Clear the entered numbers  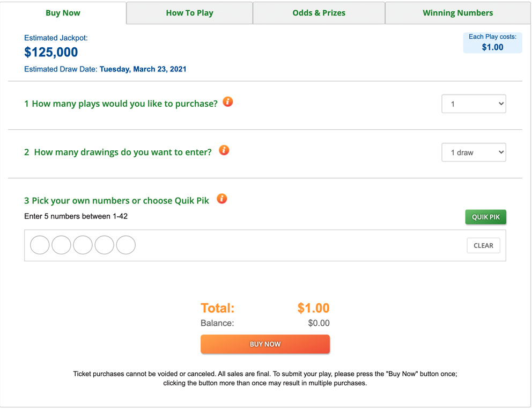click(x=483, y=245)
